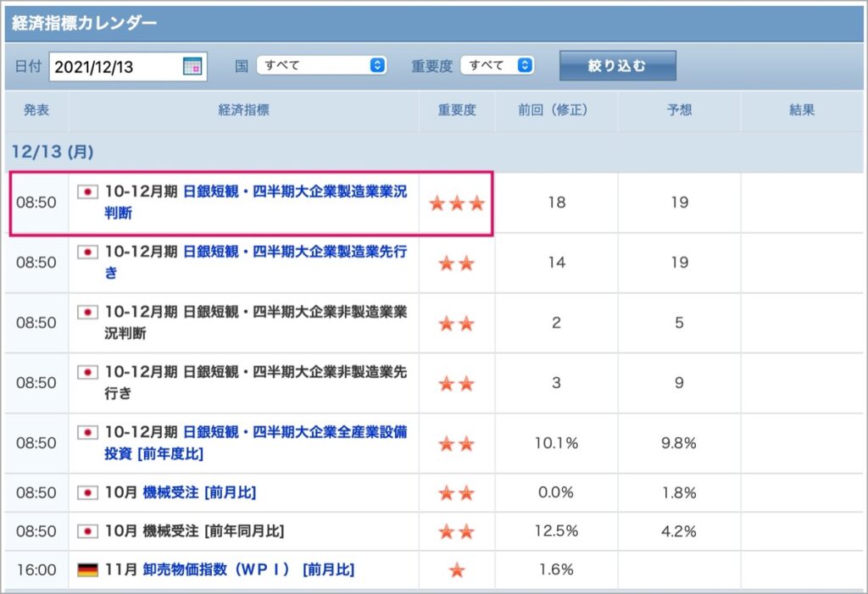The image size is (868, 594).
Task: Click the two-star rating for 大企業非製造業業況判断
Action: [457, 324]
